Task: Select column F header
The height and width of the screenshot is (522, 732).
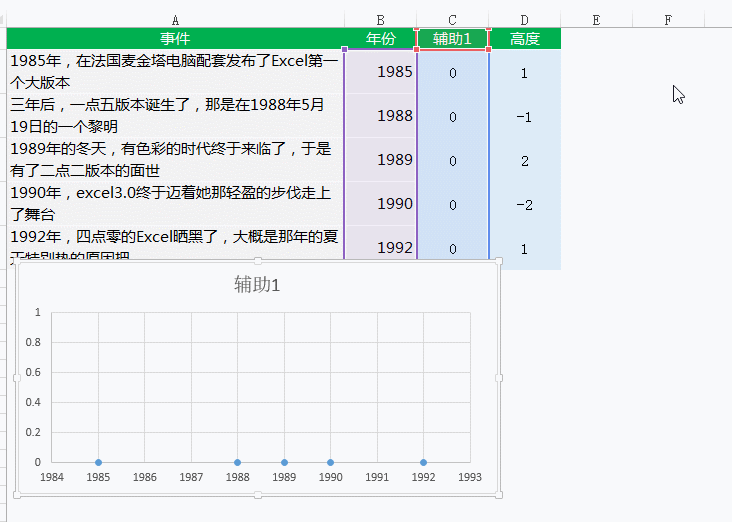Action: (668, 20)
